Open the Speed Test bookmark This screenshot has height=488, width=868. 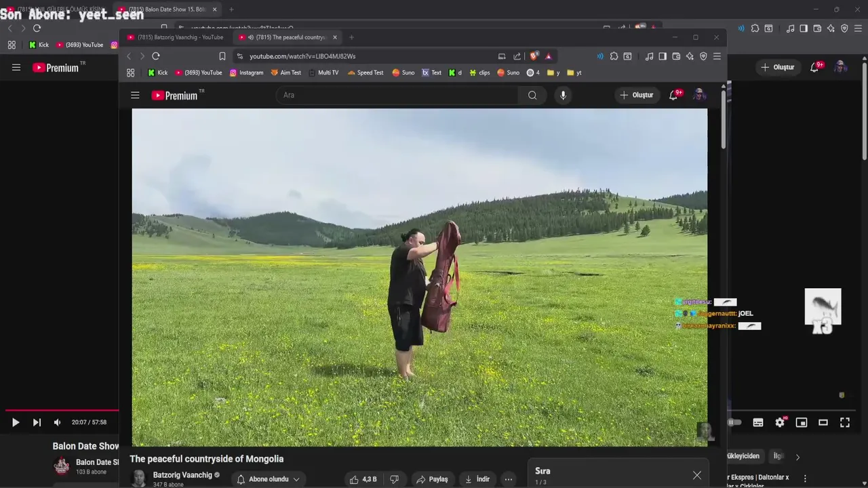[365, 73]
